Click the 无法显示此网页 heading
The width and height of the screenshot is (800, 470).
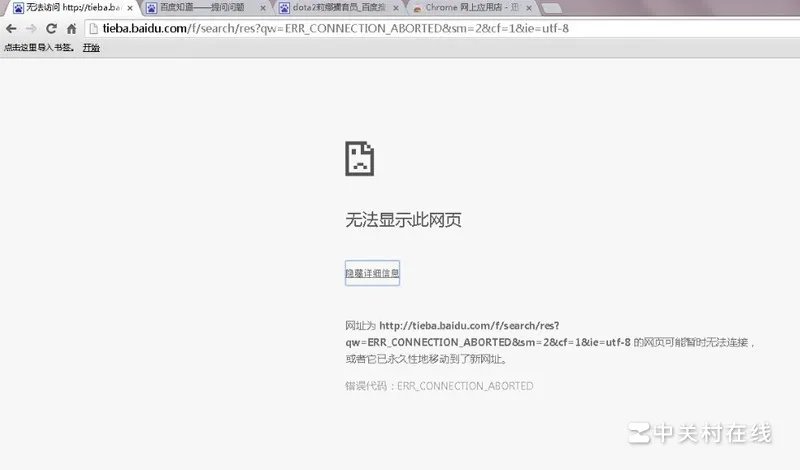[x=404, y=220]
